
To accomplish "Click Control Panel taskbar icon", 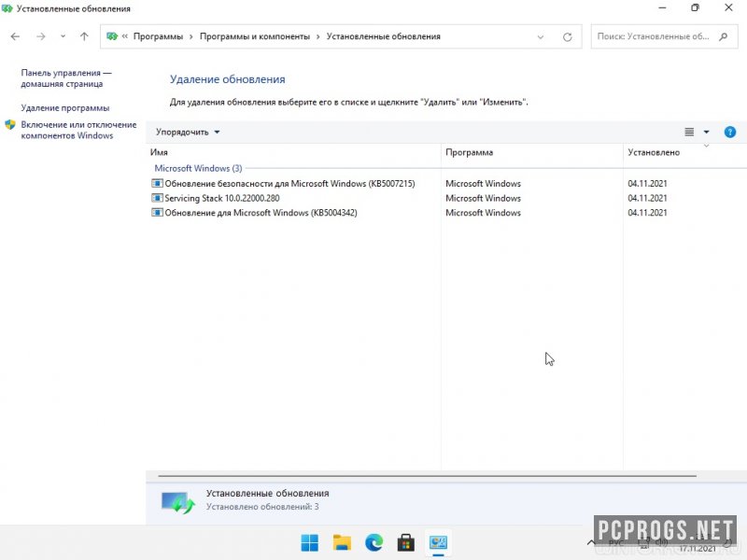I will pyautogui.click(x=438, y=542).
